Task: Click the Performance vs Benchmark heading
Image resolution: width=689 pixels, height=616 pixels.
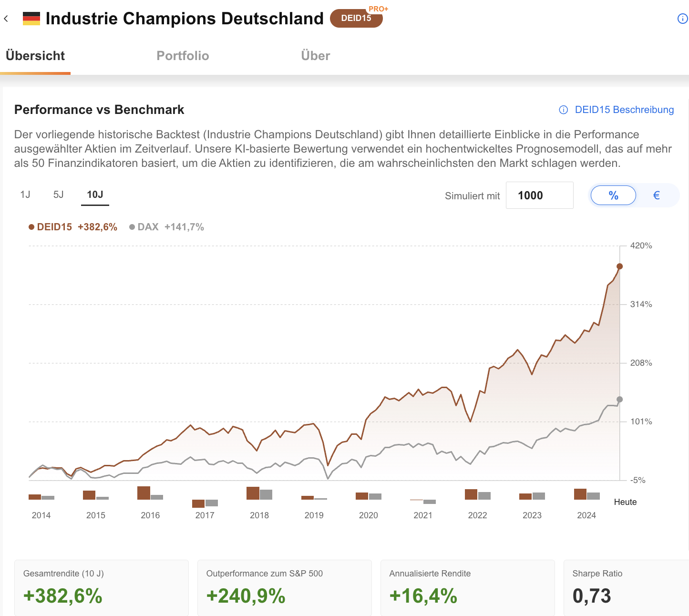Action: coord(99,110)
